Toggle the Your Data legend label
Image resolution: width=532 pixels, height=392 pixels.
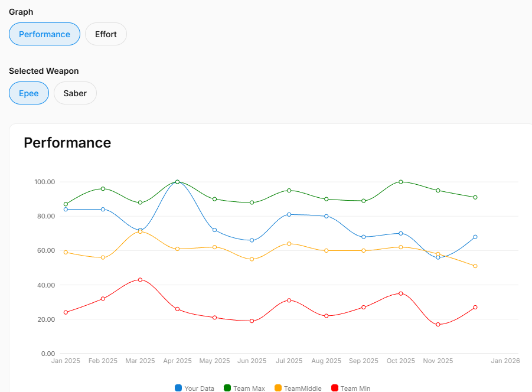coord(199,388)
